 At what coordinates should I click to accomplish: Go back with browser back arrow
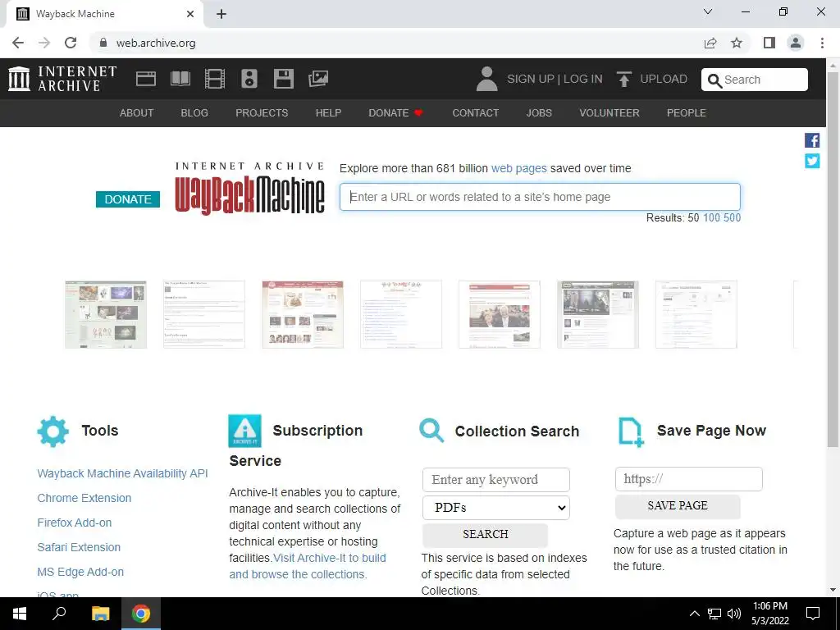(18, 43)
